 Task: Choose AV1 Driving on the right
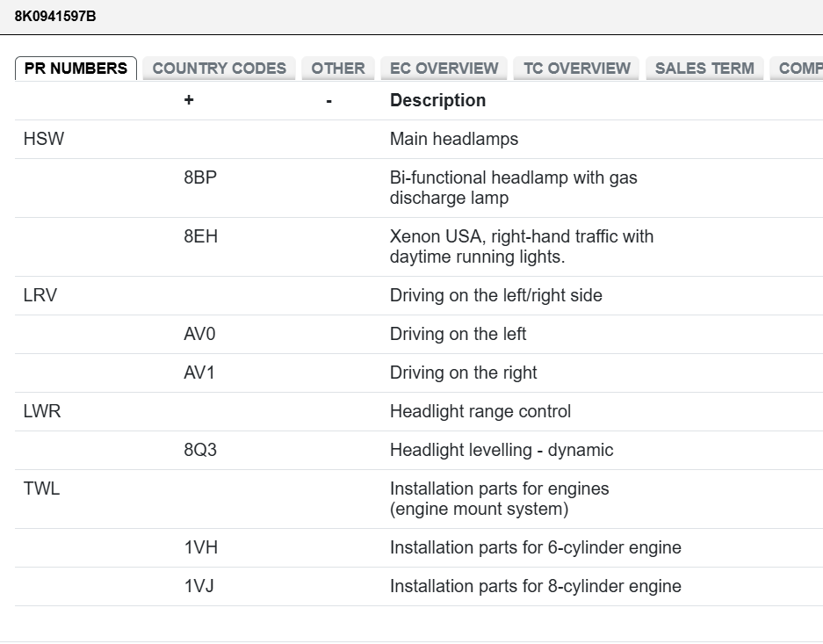pyautogui.click(x=199, y=373)
